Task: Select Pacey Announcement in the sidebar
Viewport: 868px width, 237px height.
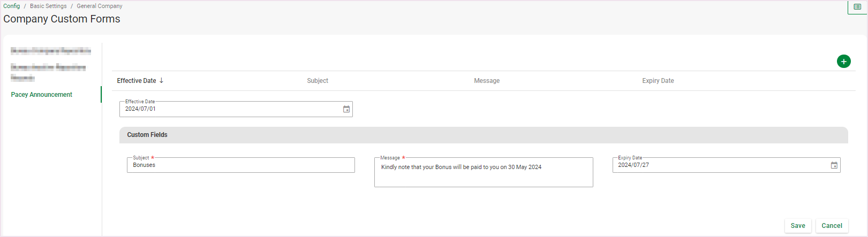Action: tap(42, 95)
